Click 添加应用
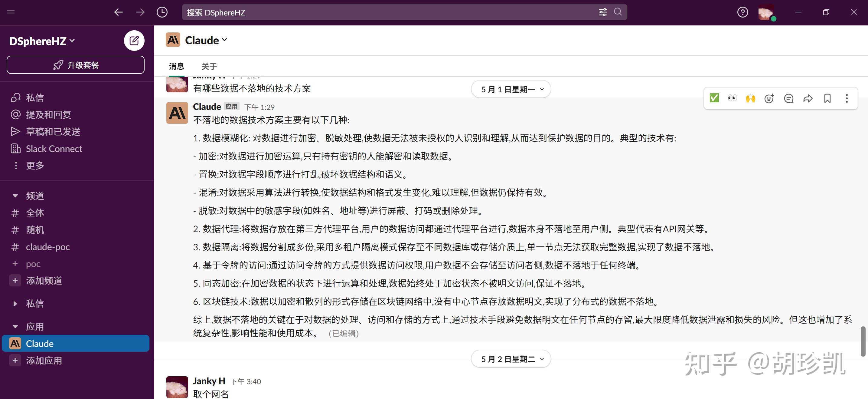868x399 pixels. (36, 361)
